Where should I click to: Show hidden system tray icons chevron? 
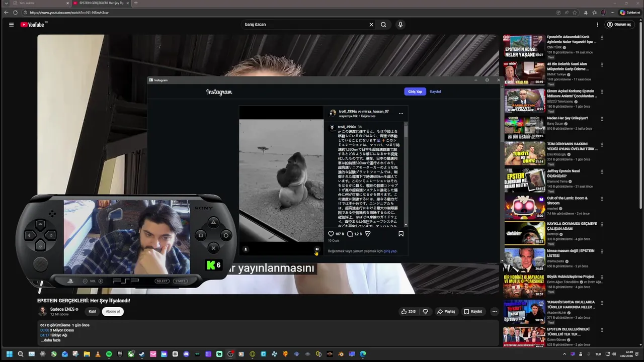[x=565, y=354]
